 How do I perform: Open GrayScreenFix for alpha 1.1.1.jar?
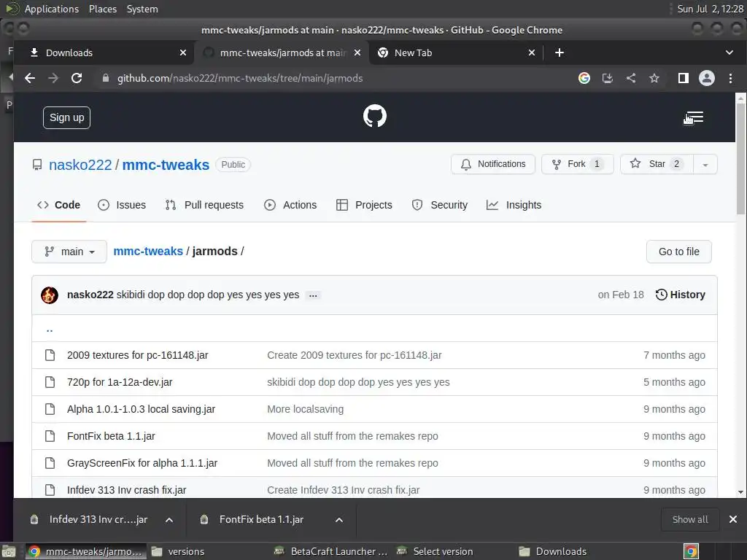click(x=142, y=463)
